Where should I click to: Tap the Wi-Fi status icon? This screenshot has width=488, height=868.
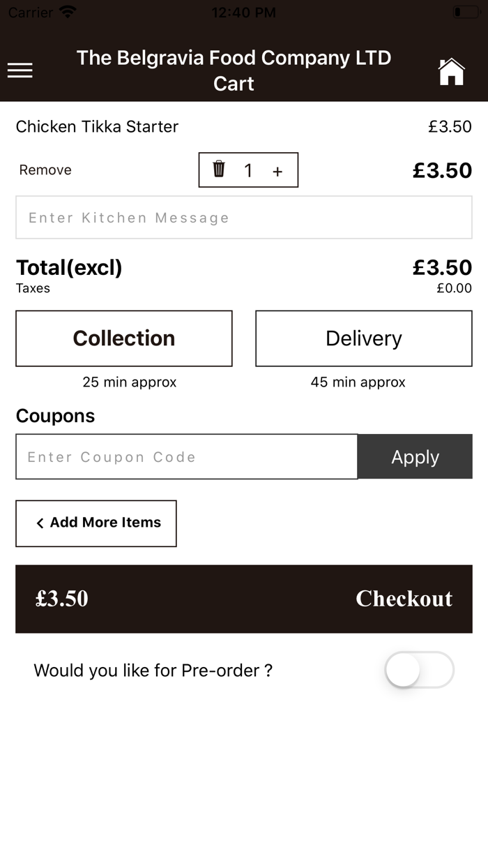coord(68,12)
